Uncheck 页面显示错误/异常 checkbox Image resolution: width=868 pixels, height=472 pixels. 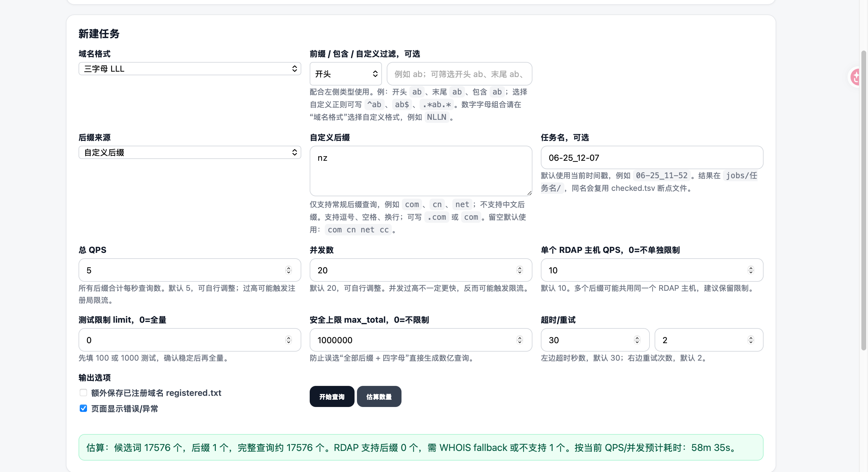pos(83,408)
